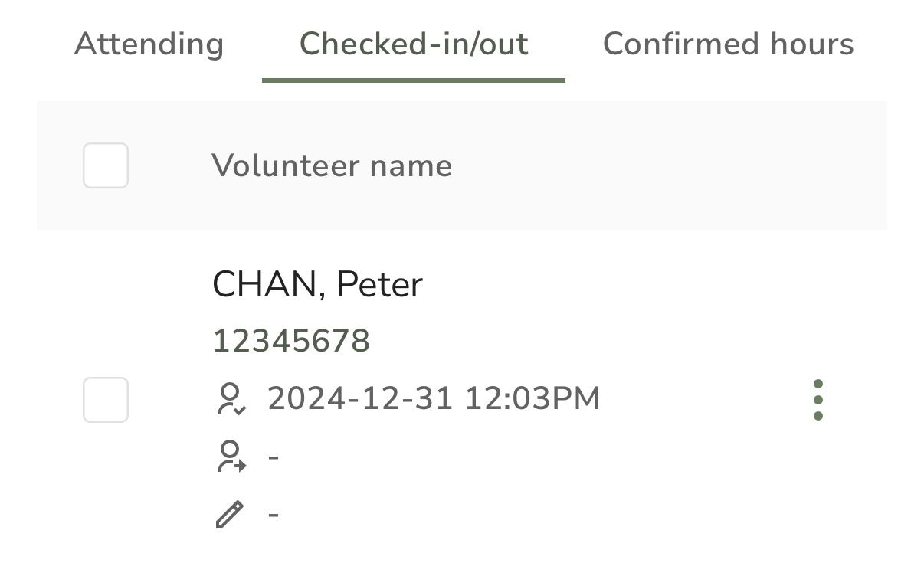Click the check-out person icon with arrow

231,457
